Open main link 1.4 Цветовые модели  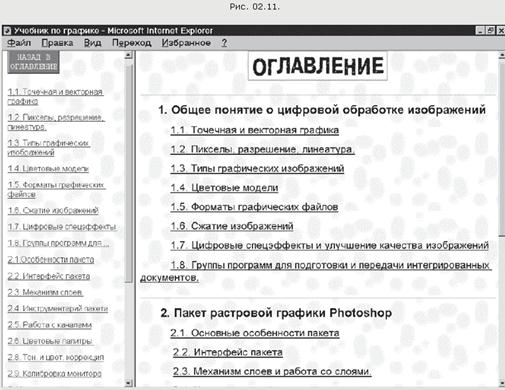coord(224,188)
